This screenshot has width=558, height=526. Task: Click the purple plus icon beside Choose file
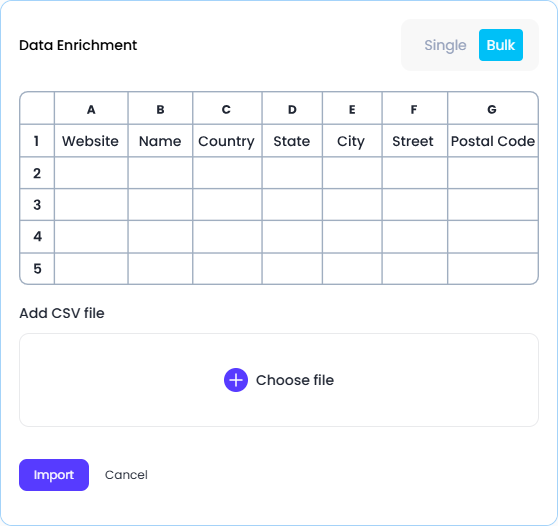236,380
